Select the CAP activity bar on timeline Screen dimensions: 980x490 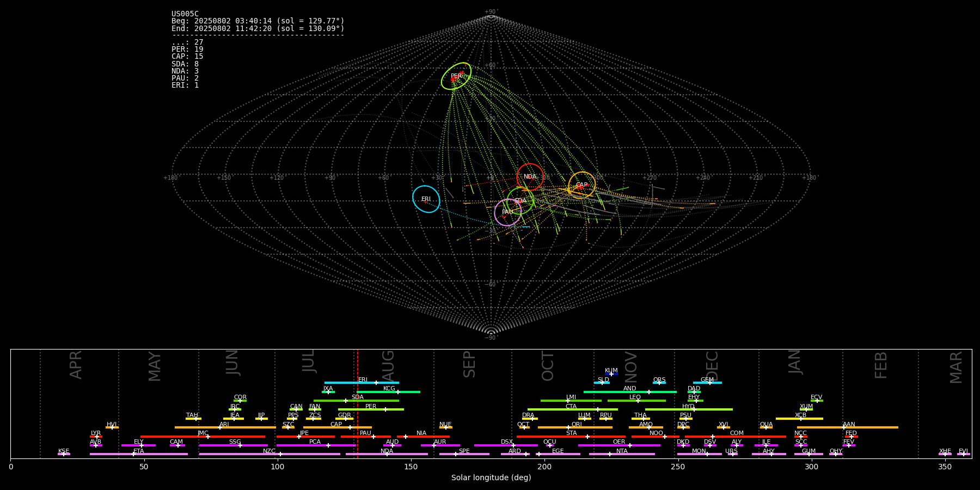coord(338,427)
